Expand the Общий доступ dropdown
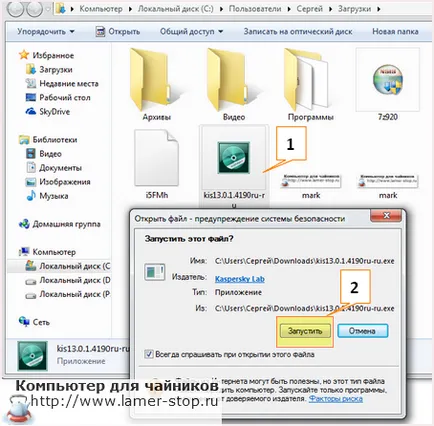The image size is (434, 426). point(192,32)
